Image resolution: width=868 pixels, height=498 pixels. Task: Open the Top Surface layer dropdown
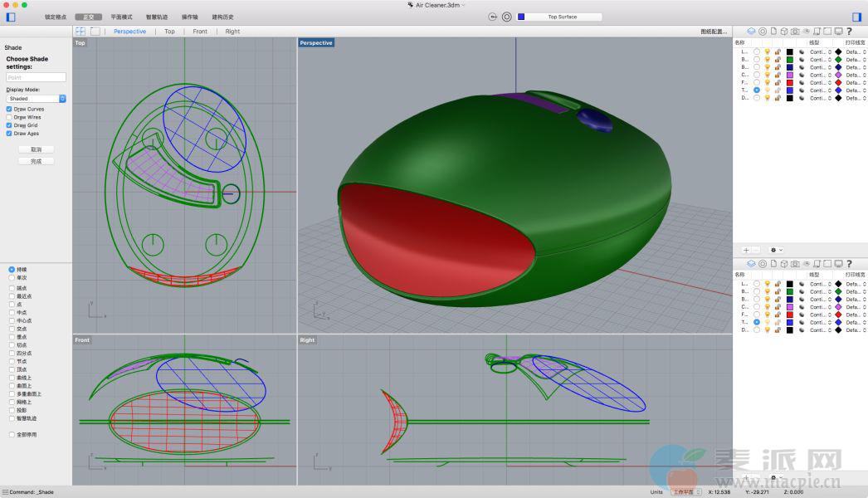pyautogui.click(x=561, y=17)
